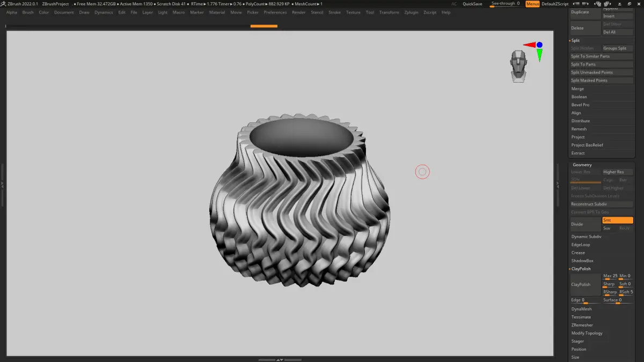Click the See-through slider
Screen dimensions: 644x362
(506, 4)
